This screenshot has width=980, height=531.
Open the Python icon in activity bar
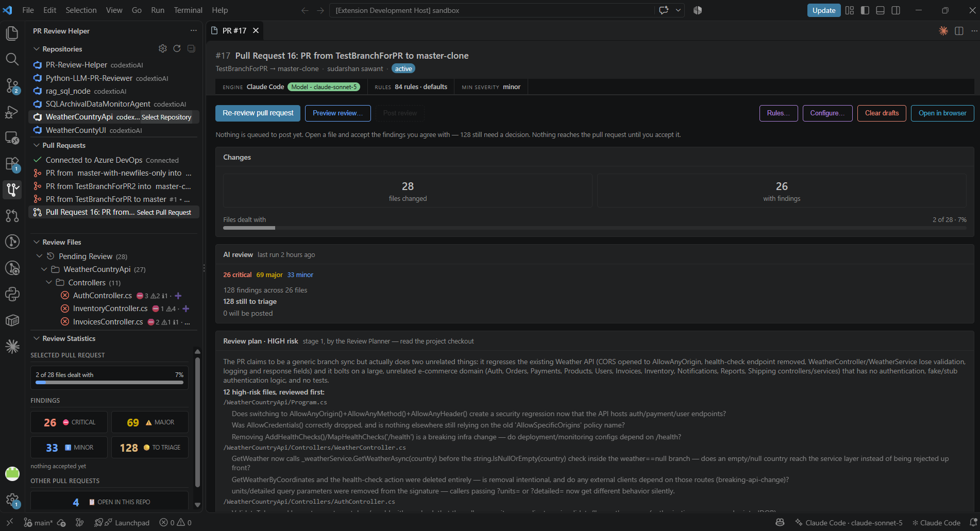[x=12, y=294]
